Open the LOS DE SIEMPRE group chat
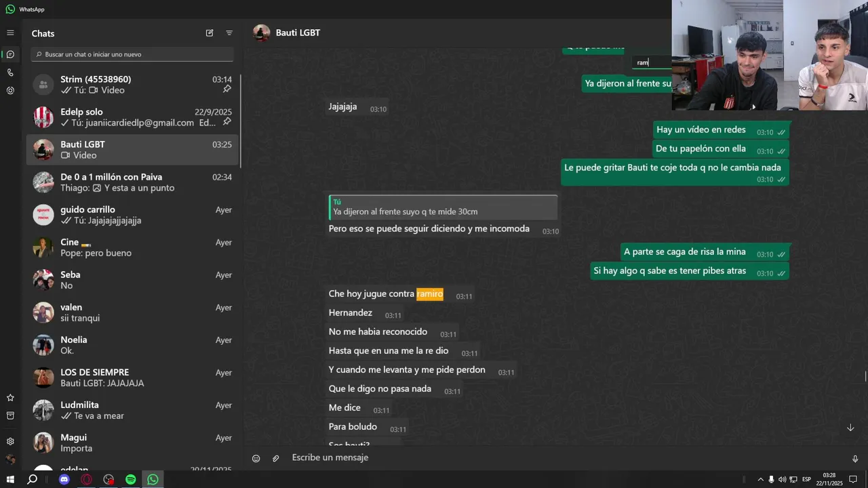The image size is (868, 488). pyautogui.click(x=133, y=378)
